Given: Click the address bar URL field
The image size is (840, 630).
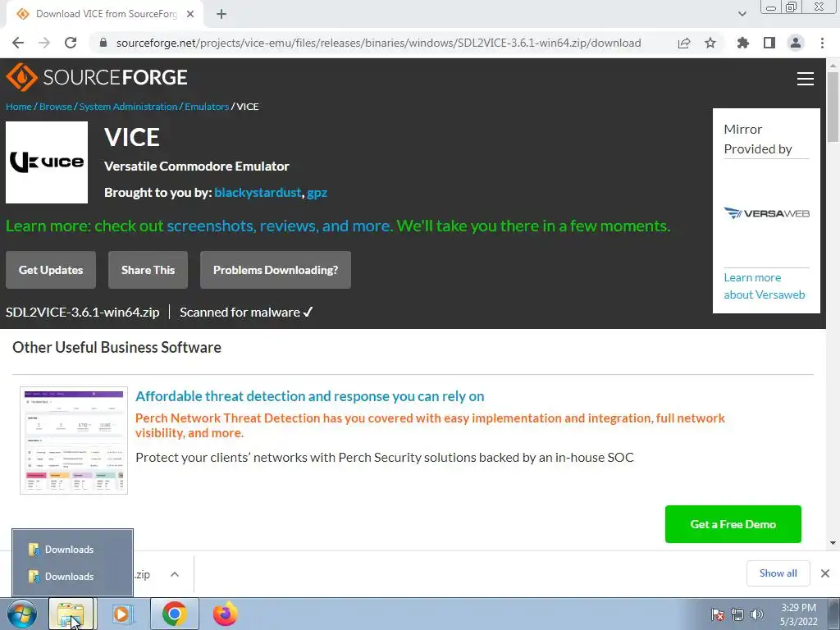Looking at the screenshot, I should (x=378, y=43).
